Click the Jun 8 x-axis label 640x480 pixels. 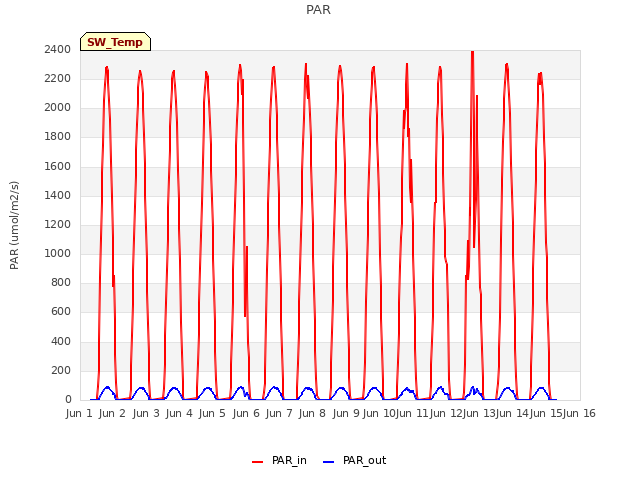pyautogui.click(x=312, y=414)
